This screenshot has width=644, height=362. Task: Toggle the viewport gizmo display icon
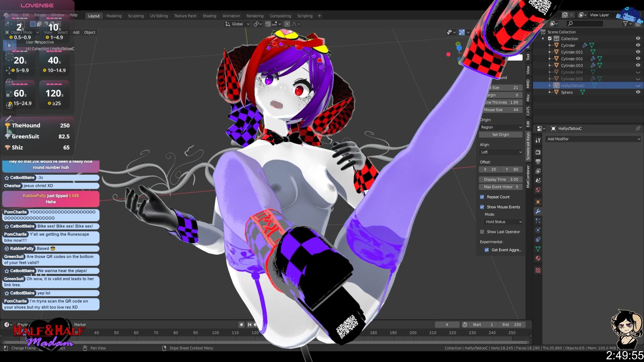(462, 32)
